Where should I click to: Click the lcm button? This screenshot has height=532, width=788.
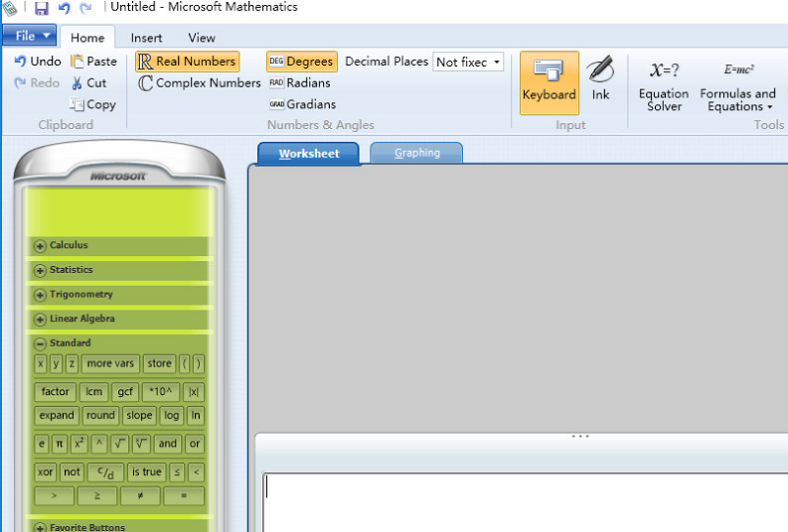tap(94, 392)
